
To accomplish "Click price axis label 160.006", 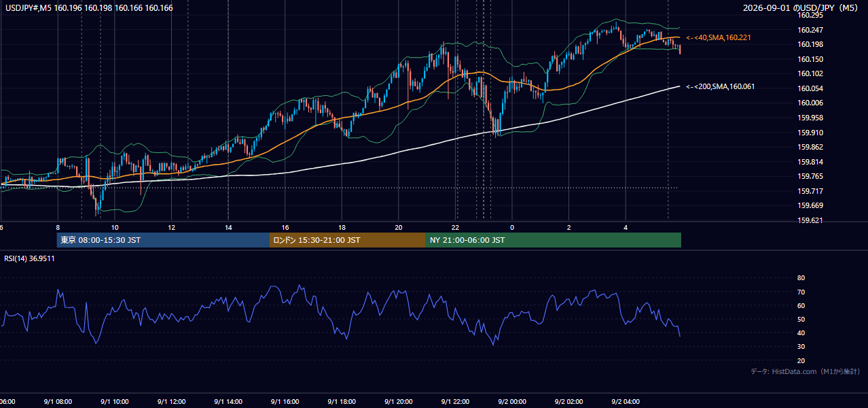I will point(810,103).
